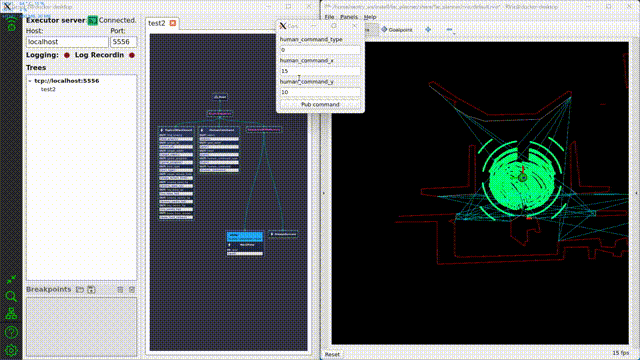This screenshot has width=640, height=360.
Task: Select test2 in the Trees list
Action: pyautogui.click(x=48, y=89)
